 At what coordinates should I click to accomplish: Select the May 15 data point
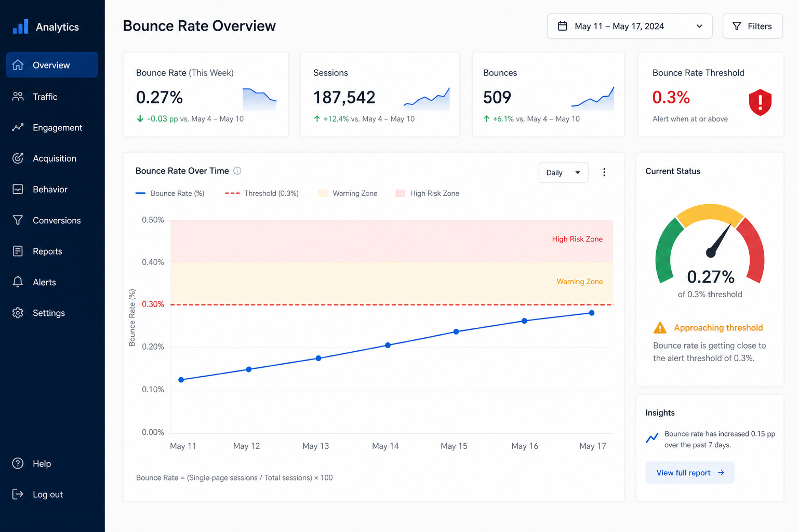coord(456,331)
